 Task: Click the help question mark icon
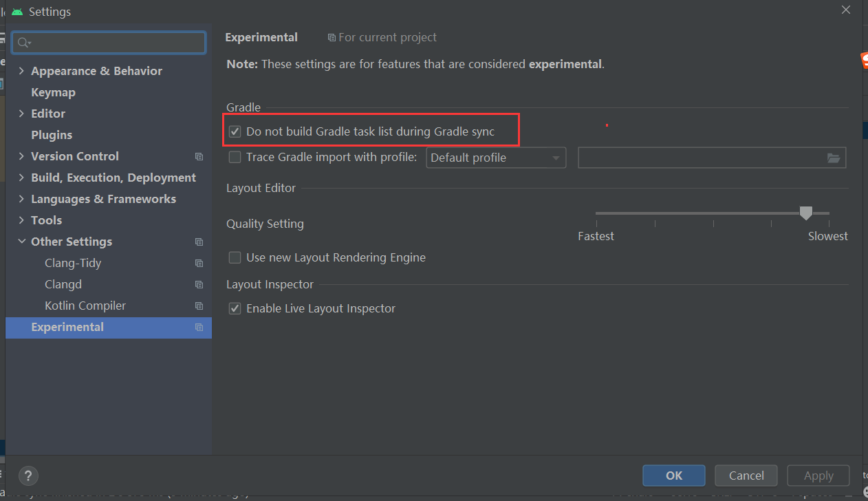pos(28,476)
